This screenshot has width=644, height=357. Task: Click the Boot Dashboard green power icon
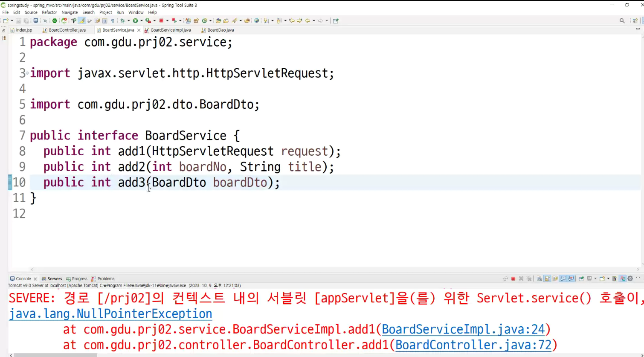pos(54,20)
